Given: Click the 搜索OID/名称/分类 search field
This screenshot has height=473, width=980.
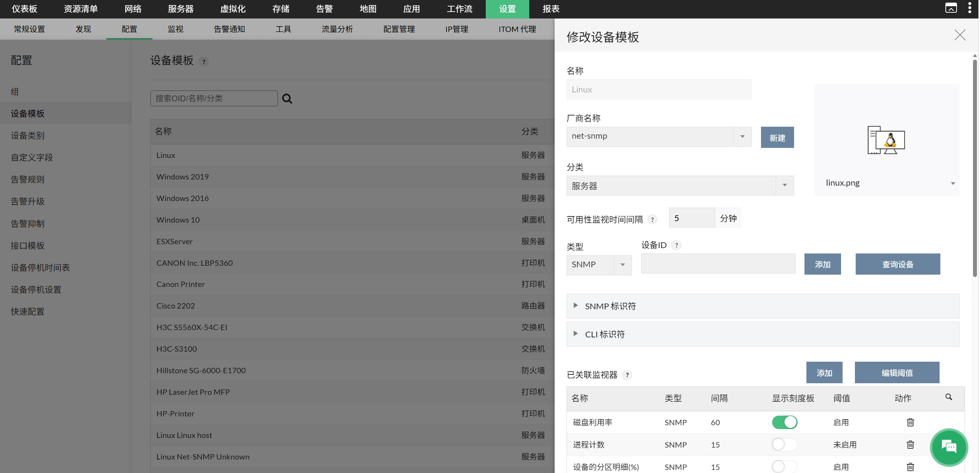Looking at the screenshot, I should pos(214,98).
